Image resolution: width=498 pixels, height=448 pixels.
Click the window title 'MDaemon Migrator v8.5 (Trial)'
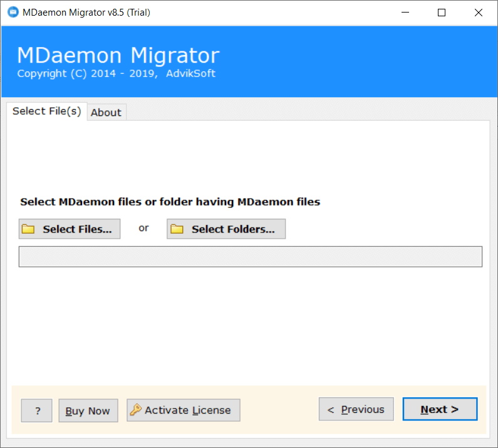86,13
